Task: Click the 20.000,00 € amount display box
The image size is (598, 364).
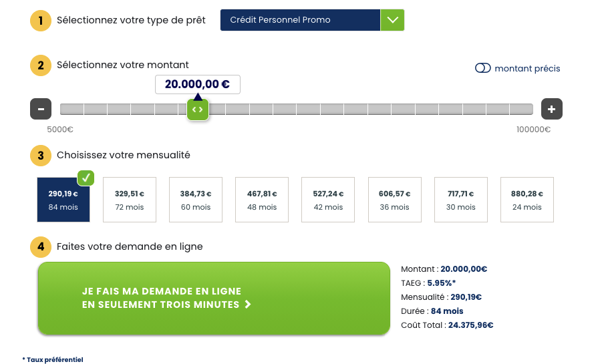Action: (x=198, y=84)
